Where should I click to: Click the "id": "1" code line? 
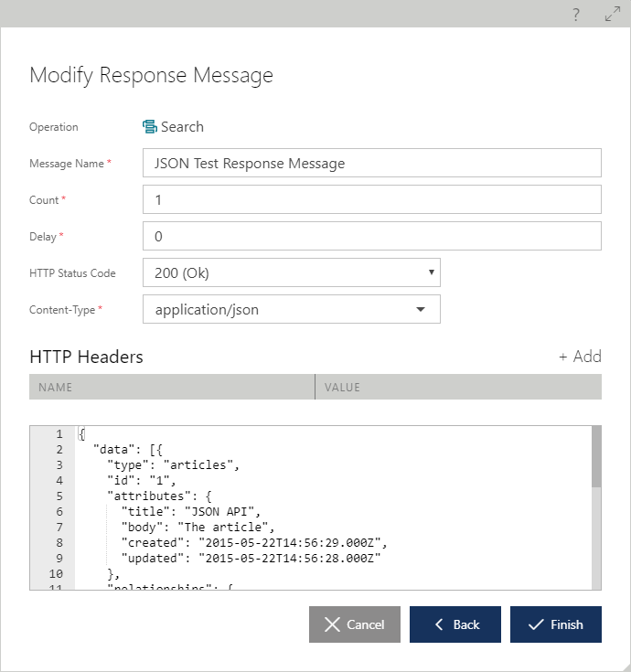[x=142, y=480]
